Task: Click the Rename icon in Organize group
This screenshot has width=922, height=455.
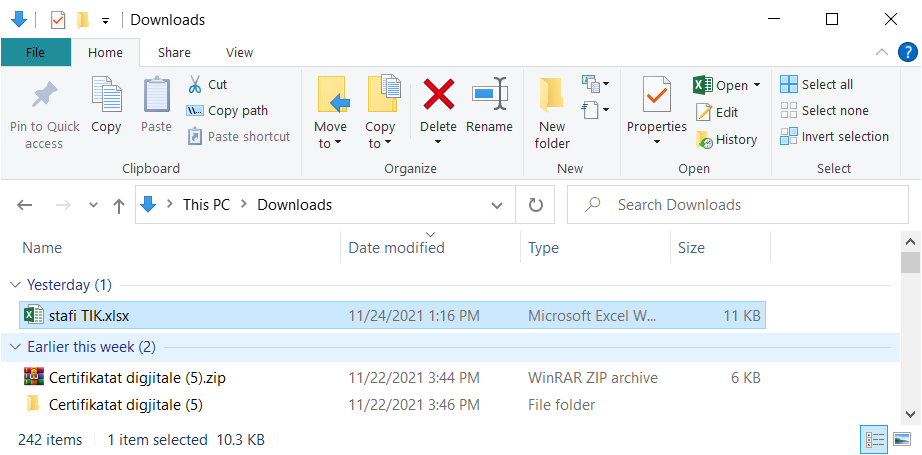Action: pyautogui.click(x=489, y=93)
